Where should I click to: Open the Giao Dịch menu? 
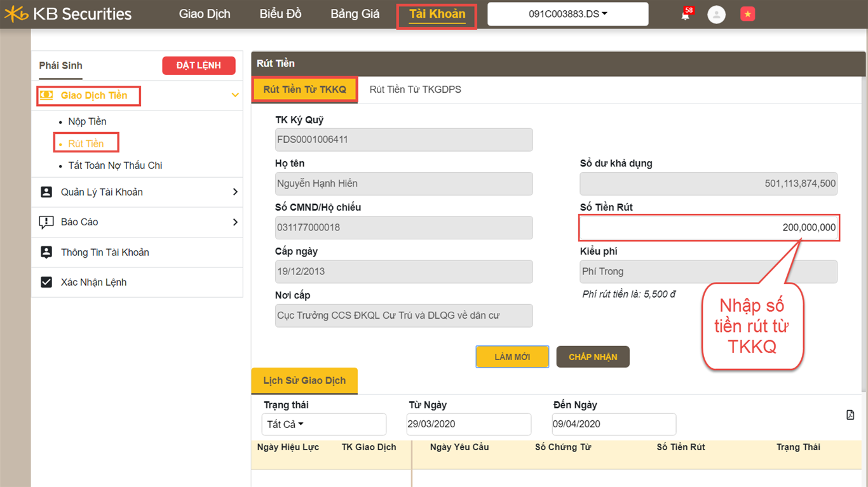click(x=205, y=14)
